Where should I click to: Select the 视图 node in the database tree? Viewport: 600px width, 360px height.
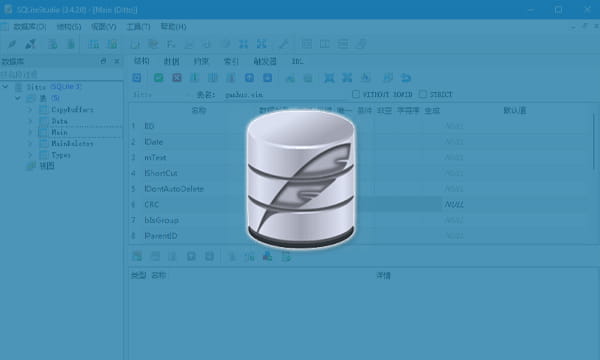point(47,166)
